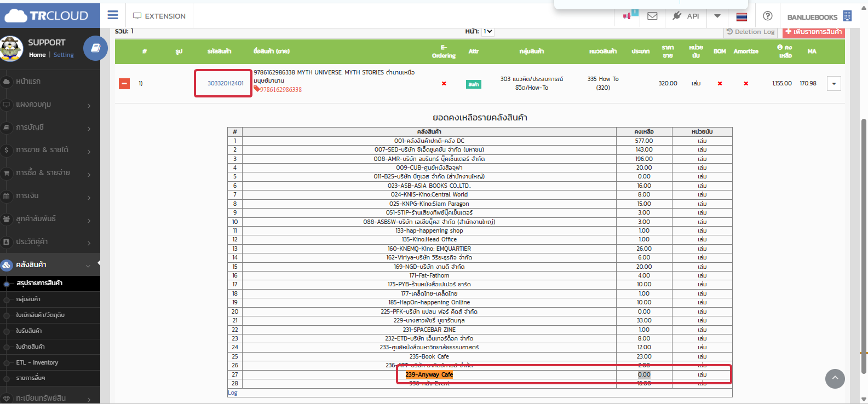Open the row action dropdown arrow
This screenshot has width=868, height=404.
pyautogui.click(x=833, y=84)
